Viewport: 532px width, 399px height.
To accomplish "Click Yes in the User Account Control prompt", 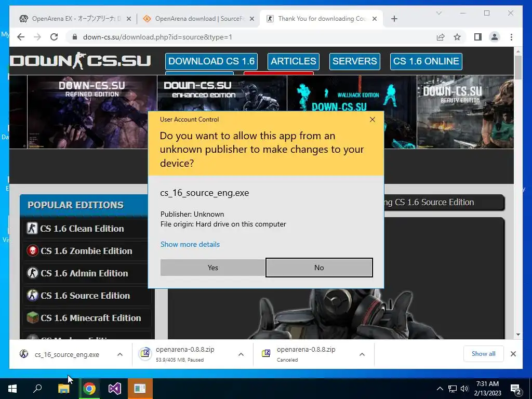I will [x=212, y=268].
